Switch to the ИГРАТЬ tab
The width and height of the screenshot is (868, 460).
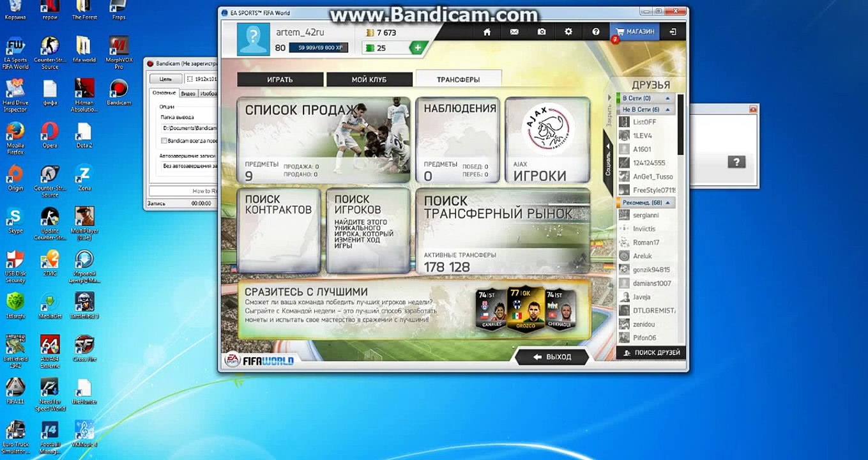(x=280, y=79)
